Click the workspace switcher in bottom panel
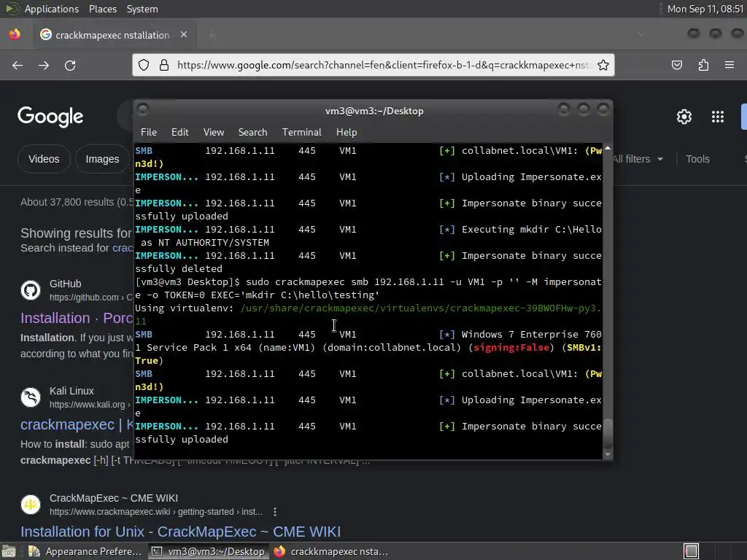747x560 pixels. tap(691, 551)
